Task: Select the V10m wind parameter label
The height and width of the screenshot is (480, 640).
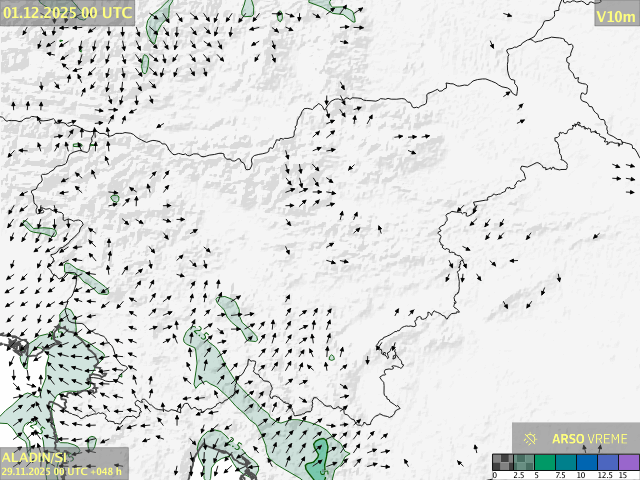Action: click(x=614, y=16)
